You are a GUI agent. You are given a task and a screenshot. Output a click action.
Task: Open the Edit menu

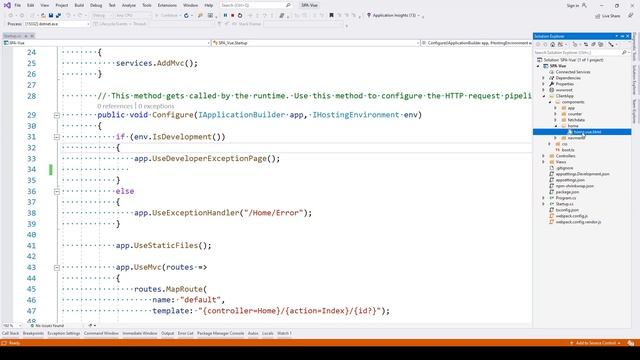click(31, 5)
